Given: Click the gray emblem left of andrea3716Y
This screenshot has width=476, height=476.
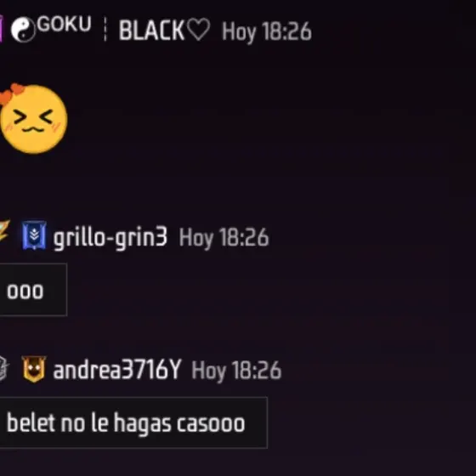Looking at the screenshot, I should pos(3,368).
